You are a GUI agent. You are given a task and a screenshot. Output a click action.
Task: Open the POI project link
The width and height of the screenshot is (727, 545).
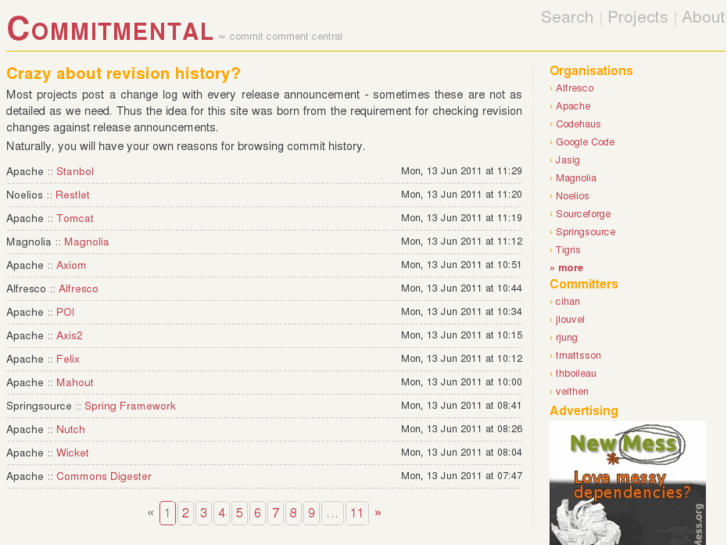65,312
